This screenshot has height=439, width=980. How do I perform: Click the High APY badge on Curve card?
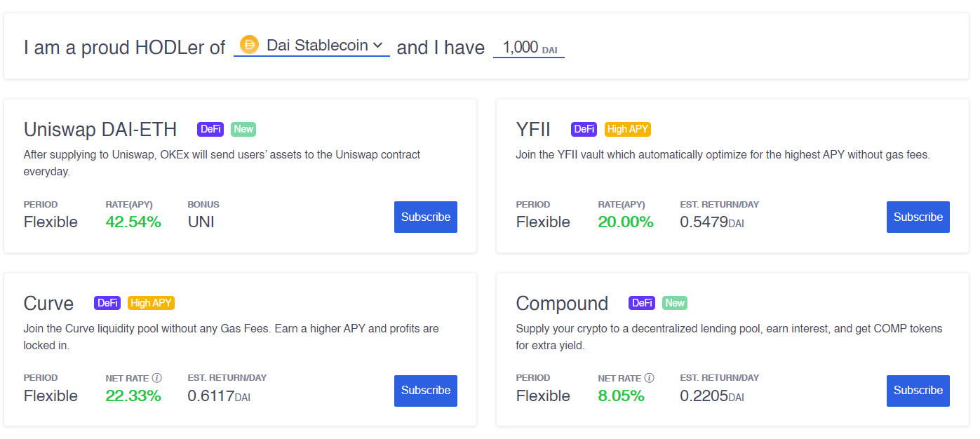point(151,303)
